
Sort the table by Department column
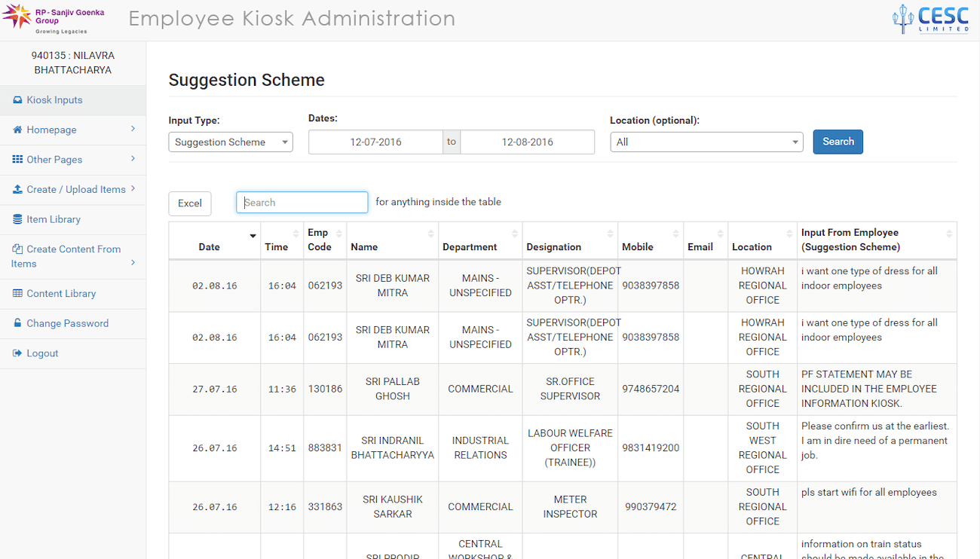coord(470,246)
